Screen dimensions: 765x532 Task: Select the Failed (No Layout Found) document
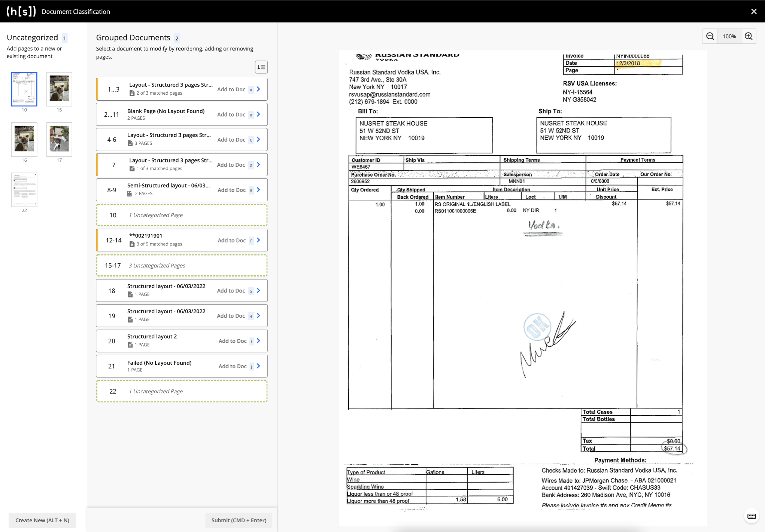tap(182, 366)
